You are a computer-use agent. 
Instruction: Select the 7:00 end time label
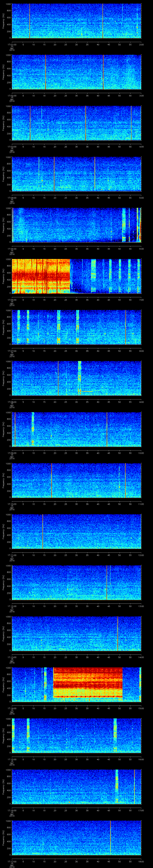141,300
